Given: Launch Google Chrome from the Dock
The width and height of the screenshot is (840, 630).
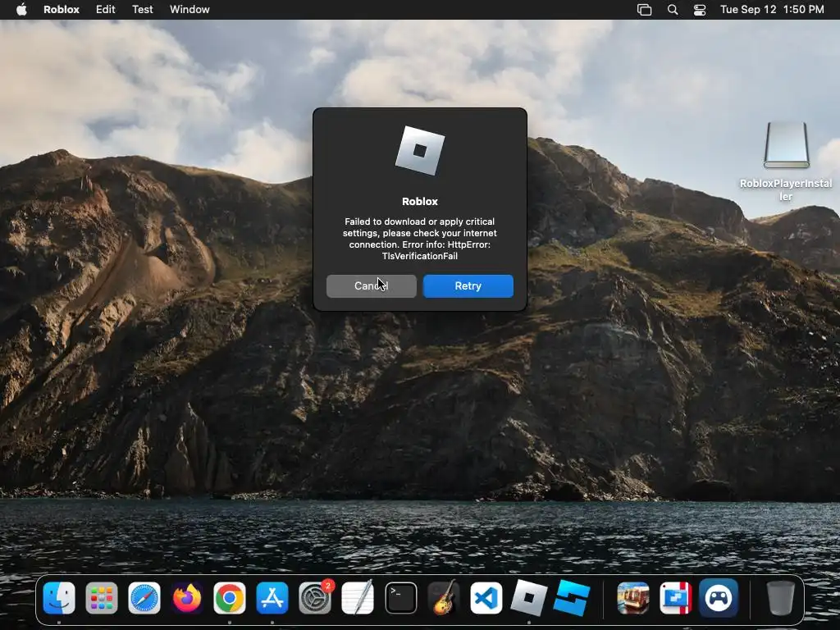Looking at the screenshot, I should point(230,598).
